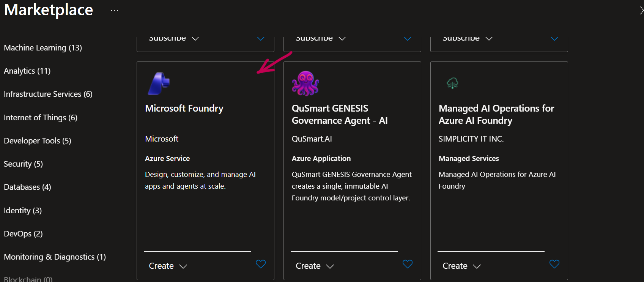Screen dimensions: 644x282
Task: Open the Microsoft Foundry card title
Action: coord(184,109)
